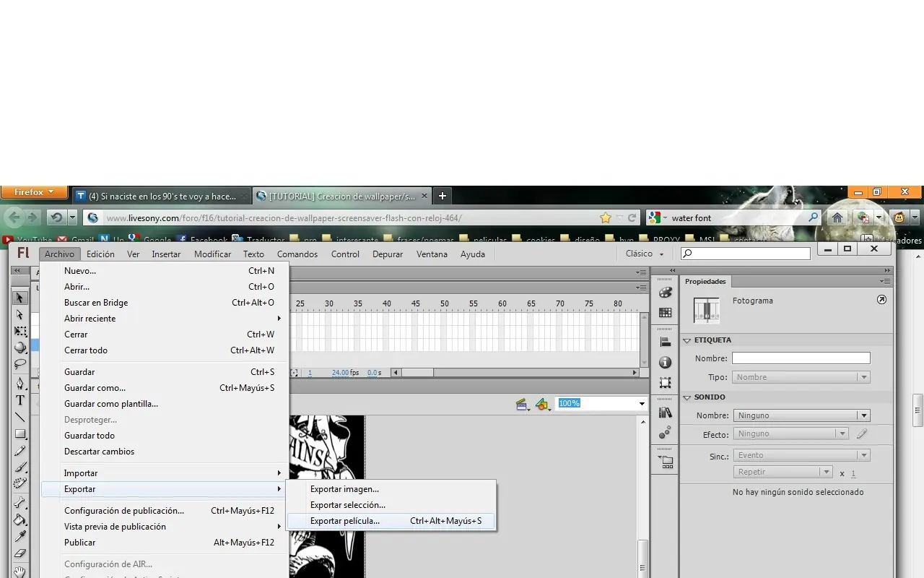Collapse the SONIDO section
The height and width of the screenshot is (578, 924).
click(687, 397)
